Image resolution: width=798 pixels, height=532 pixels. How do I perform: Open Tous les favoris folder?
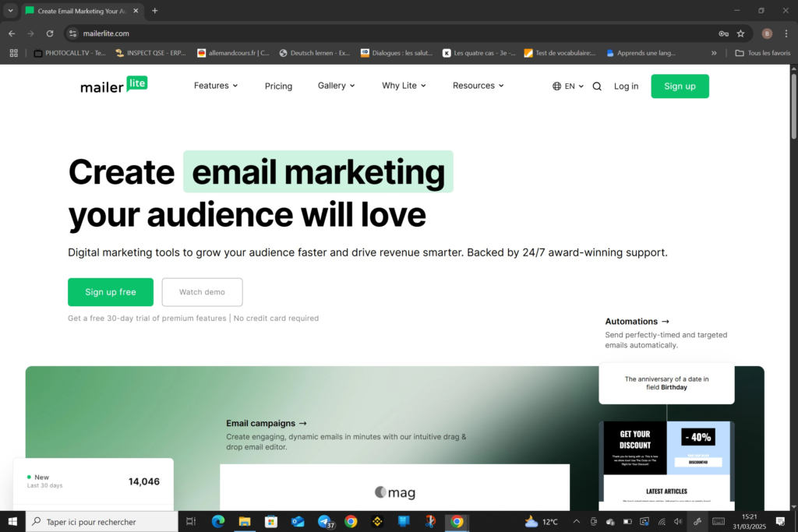[x=762, y=53]
